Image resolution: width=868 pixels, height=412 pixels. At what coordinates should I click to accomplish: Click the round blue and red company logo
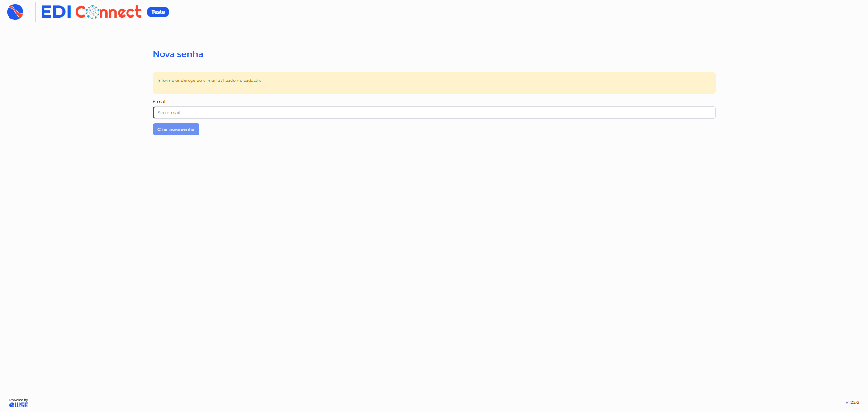(x=15, y=12)
